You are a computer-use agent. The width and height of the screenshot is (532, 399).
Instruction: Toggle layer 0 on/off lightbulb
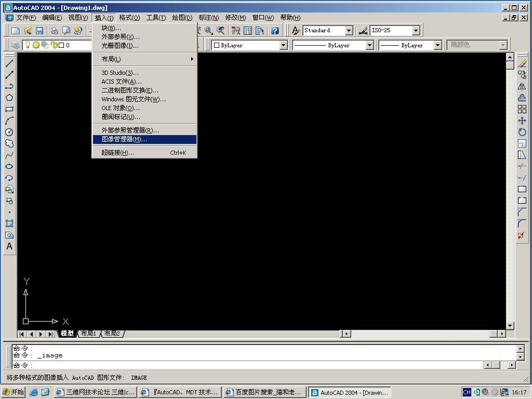tap(28, 45)
